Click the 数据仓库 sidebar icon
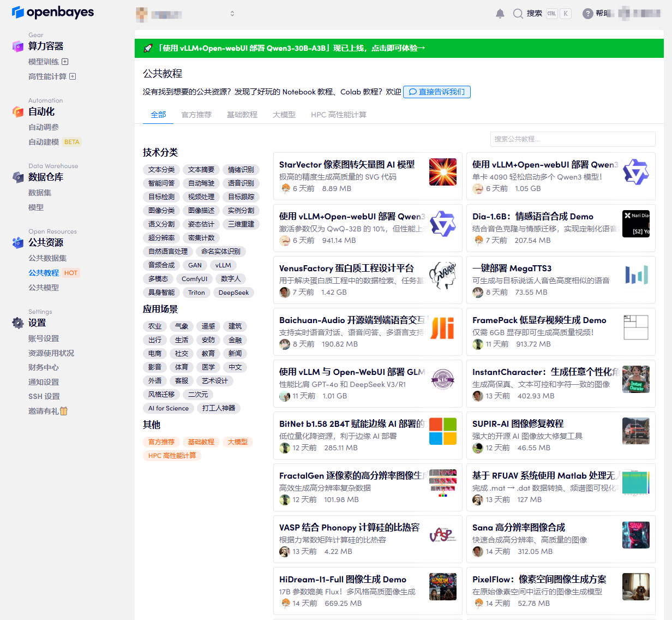Viewport: 672px width, 620px height. click(18, 177)
